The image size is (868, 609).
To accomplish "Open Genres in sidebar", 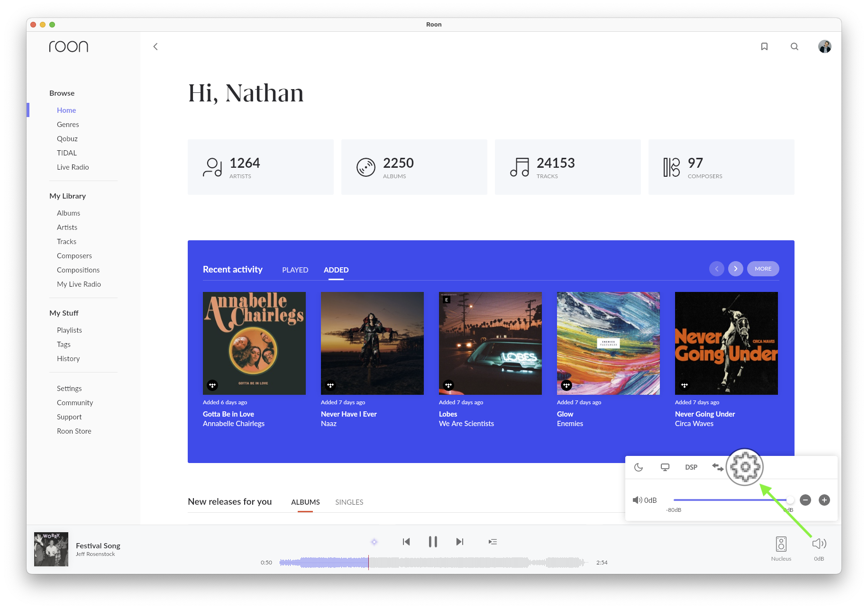I will [68, 124].
